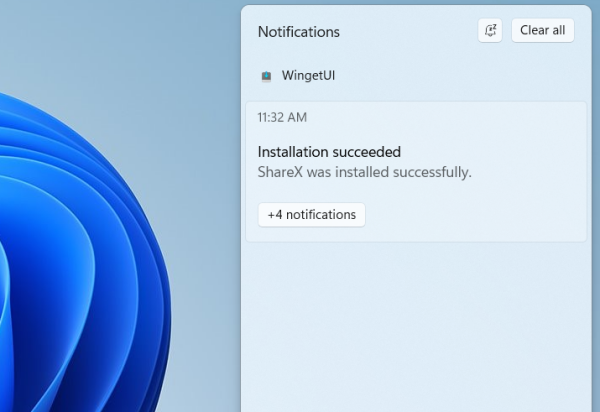Open the Installation succeeded notification

416,172
